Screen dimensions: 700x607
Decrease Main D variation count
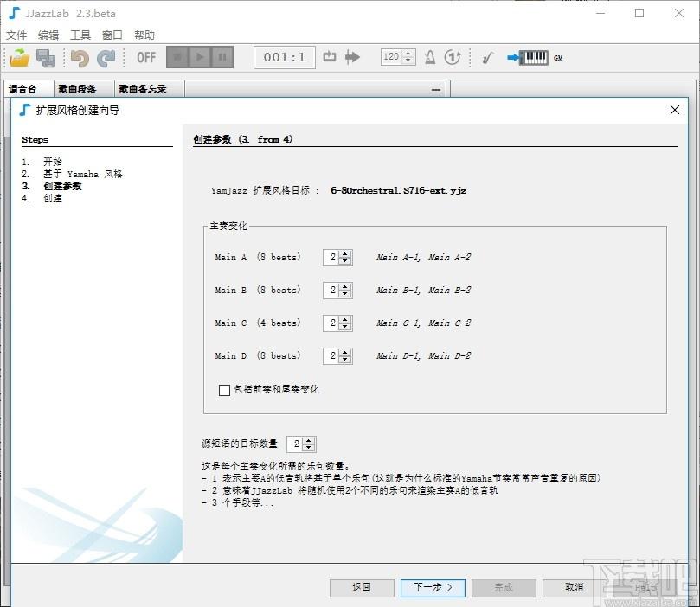[345, 360]
